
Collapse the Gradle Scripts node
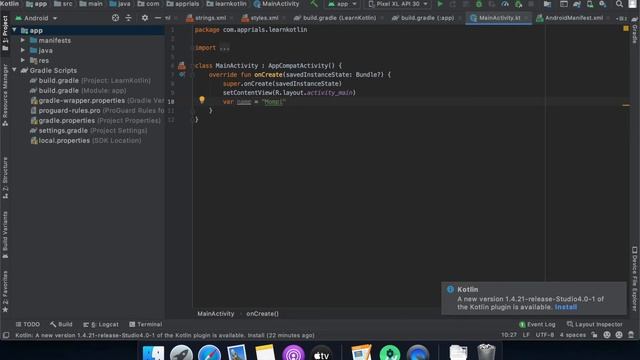14,70
